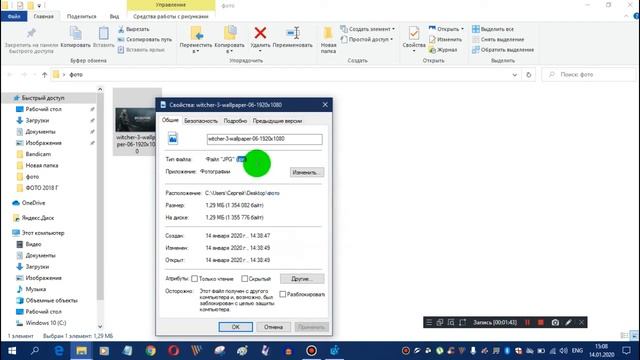
Task: Toggle Hidden (Скрытый) attribute checkbox
Action: pyautogui.click(x=244, y=279)
